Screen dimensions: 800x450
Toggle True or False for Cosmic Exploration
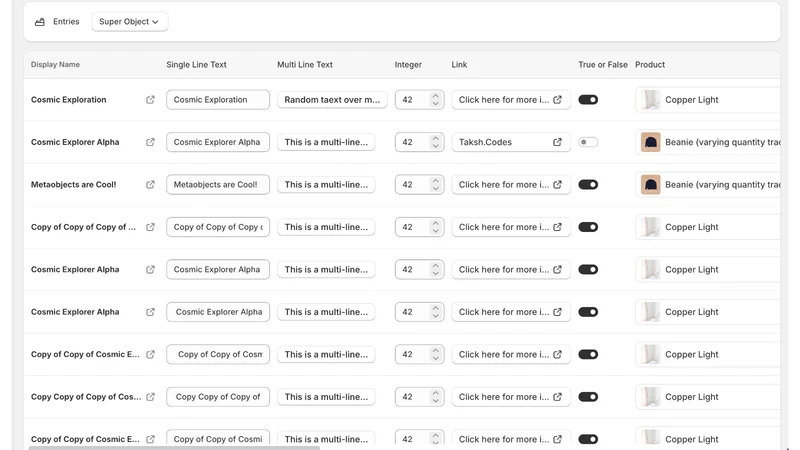pos(588,100)
